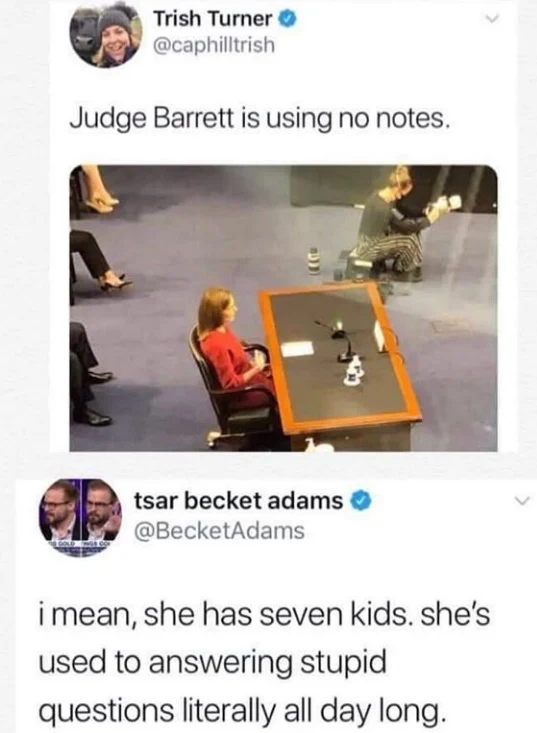This screenshot has width=537, height=733.
Task: Click the orange wooden desk border in the photo
Action: pyautogui.click(x=341, y=354)
